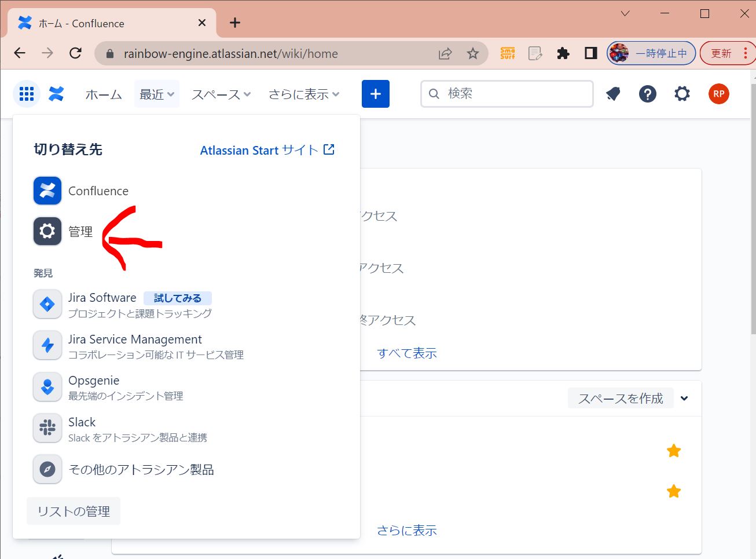This screenshot has height=559, width=756.
Task: Expand the さらに表示 navigation dropdown
Action: coord(304,94)
